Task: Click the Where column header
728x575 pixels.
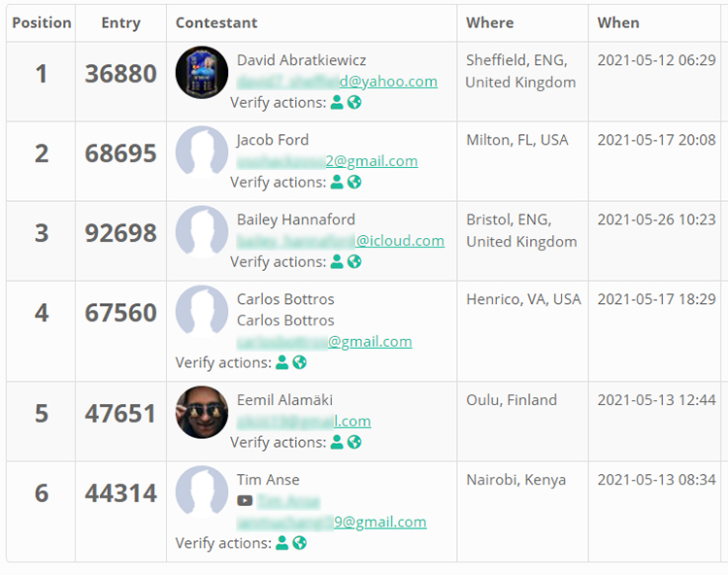Action: (490, 22)
